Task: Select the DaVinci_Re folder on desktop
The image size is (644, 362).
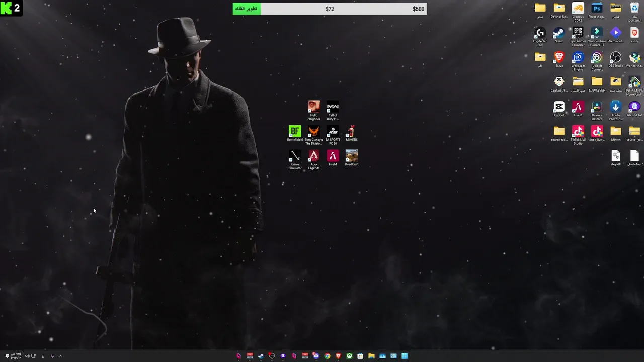Action: [559, 10]
